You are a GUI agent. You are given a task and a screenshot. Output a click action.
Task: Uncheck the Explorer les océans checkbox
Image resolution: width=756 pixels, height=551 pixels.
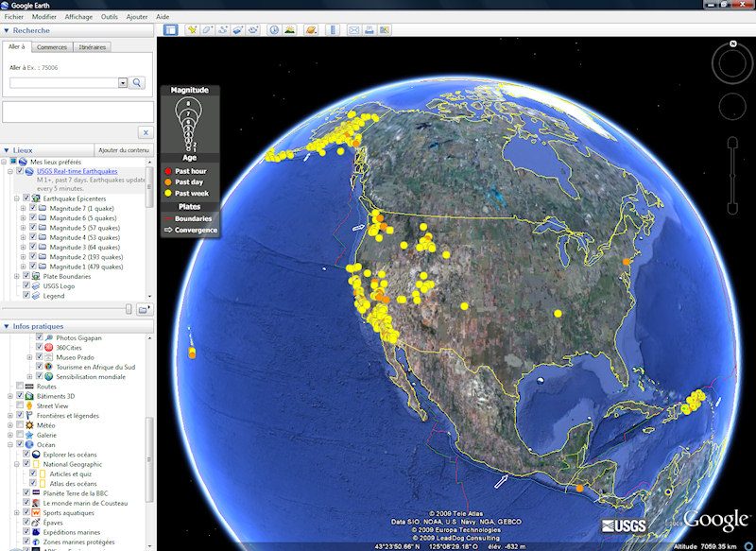[26, 454]
